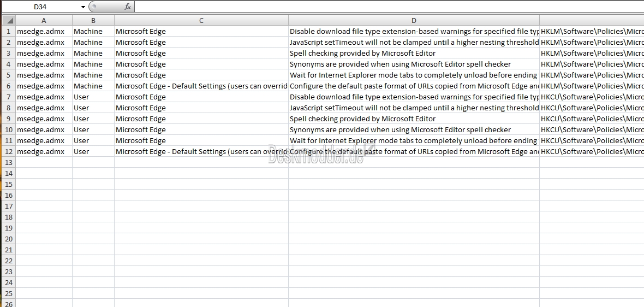Viewport: 644px width, 307px height.
Task: Click into the formula bar input
Action: tap(389, 7)
